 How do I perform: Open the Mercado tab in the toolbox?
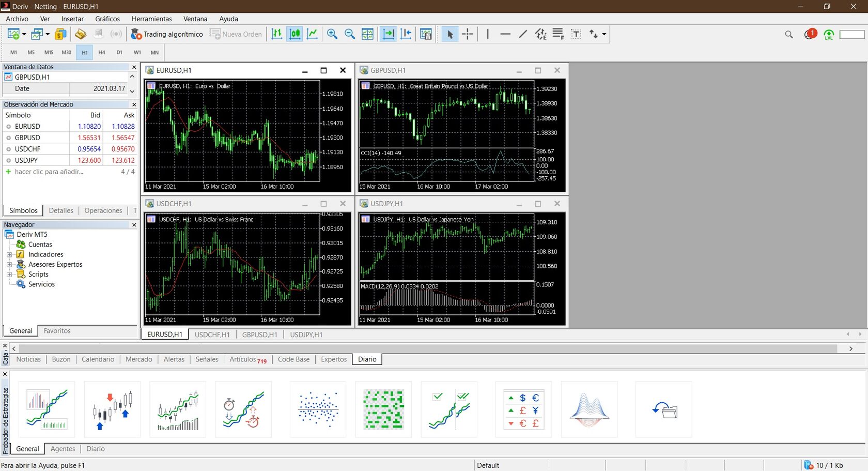tap(138, 359)
